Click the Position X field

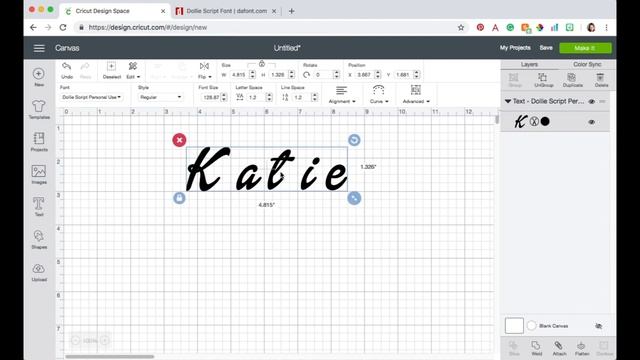[364, 75]
